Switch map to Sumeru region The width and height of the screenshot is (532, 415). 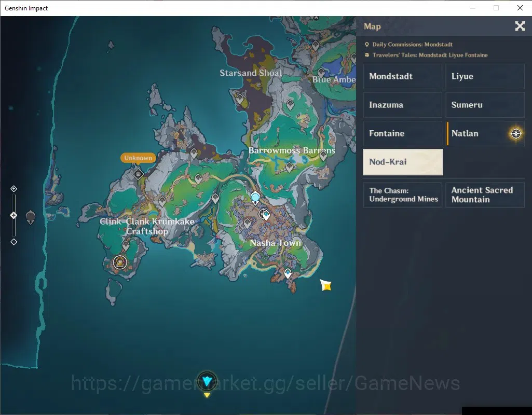coord(485,105)
